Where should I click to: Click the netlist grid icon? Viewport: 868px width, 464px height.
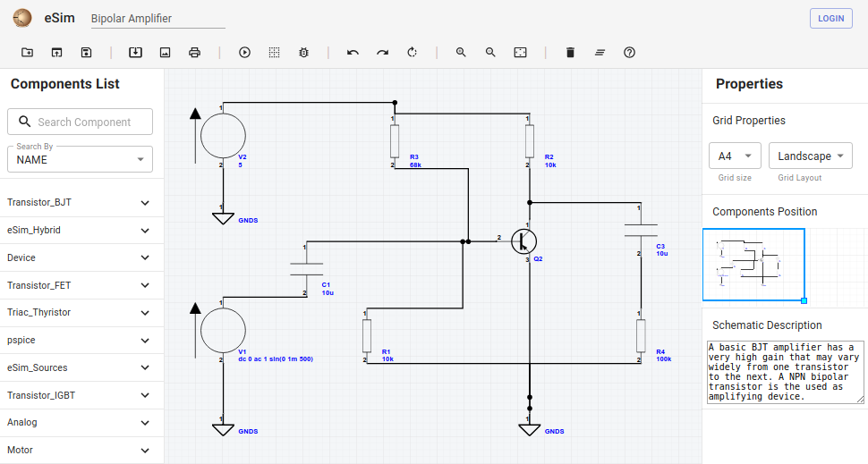pyautogui.click(x=274, y=53)
